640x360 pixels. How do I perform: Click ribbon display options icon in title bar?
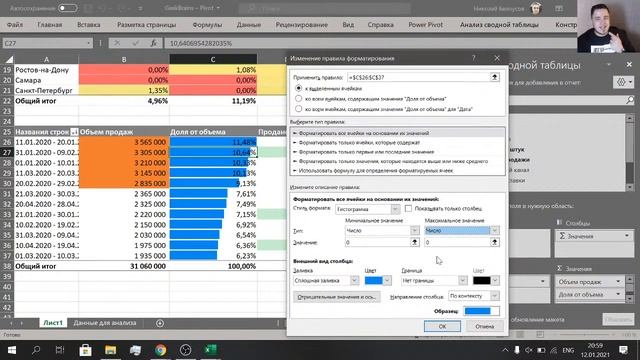559,8
